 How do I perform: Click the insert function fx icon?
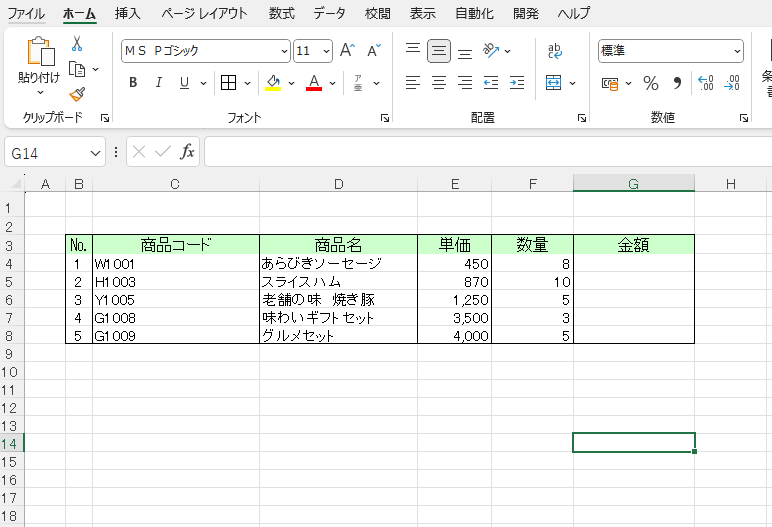[x=187, y=152]
